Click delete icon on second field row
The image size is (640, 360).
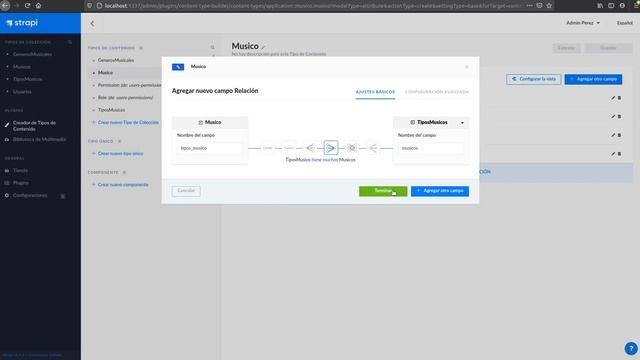click(619, 117)
